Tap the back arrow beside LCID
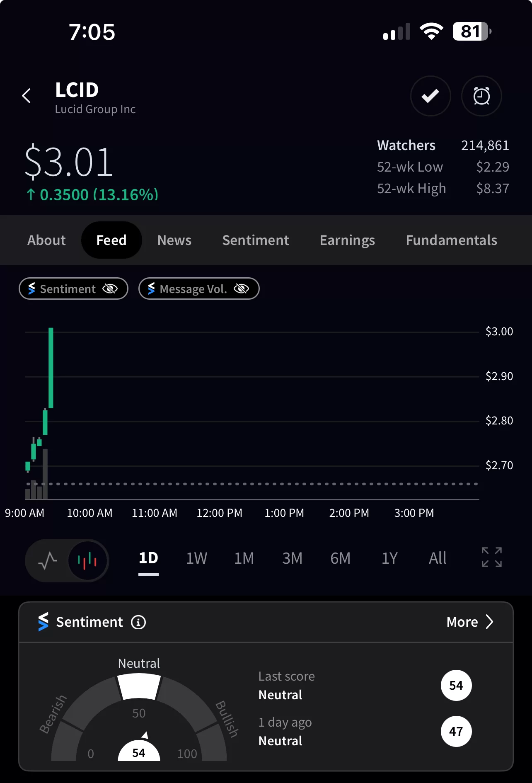This screenshot has width=532, height=783. 27,96
